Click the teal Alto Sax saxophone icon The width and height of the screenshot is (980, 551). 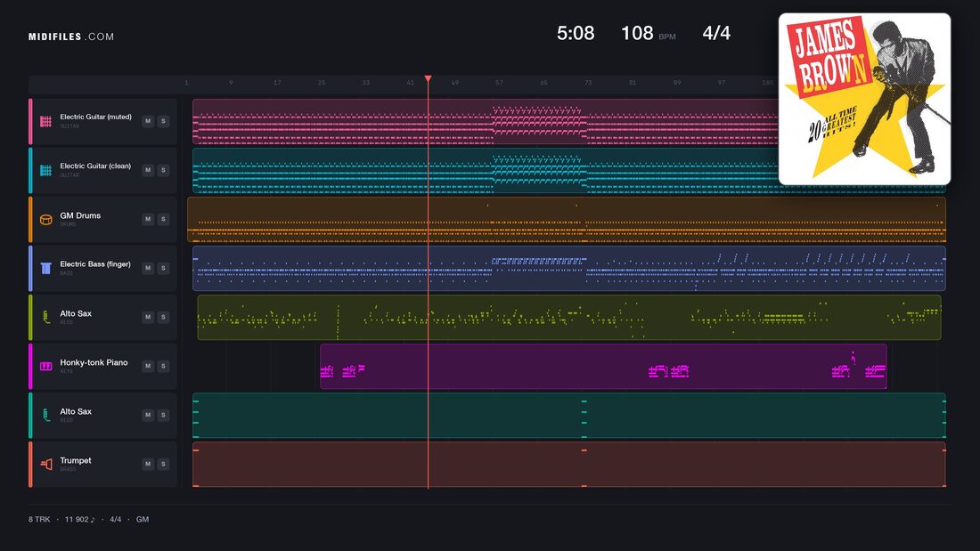(45, 416)
